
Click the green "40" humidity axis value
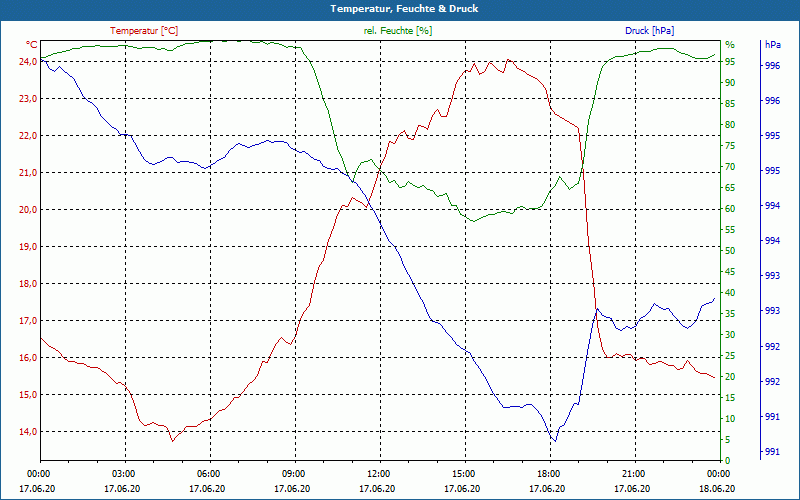(730, 293)
